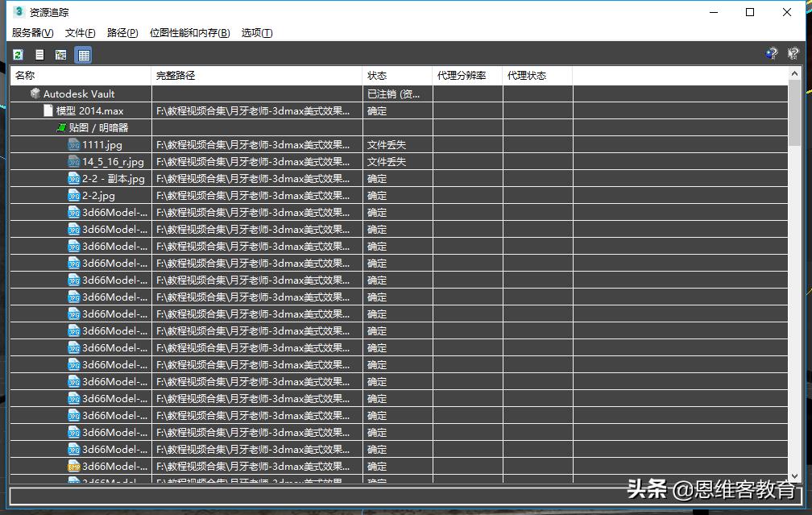
Task: Open the 路径(P) menu
Action: click(x=122, y=32)
